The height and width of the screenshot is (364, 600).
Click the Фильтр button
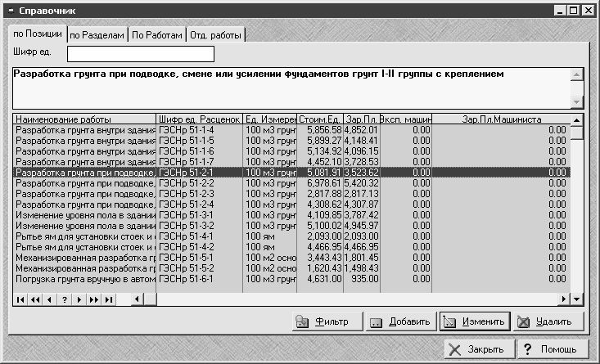[327, 321]
